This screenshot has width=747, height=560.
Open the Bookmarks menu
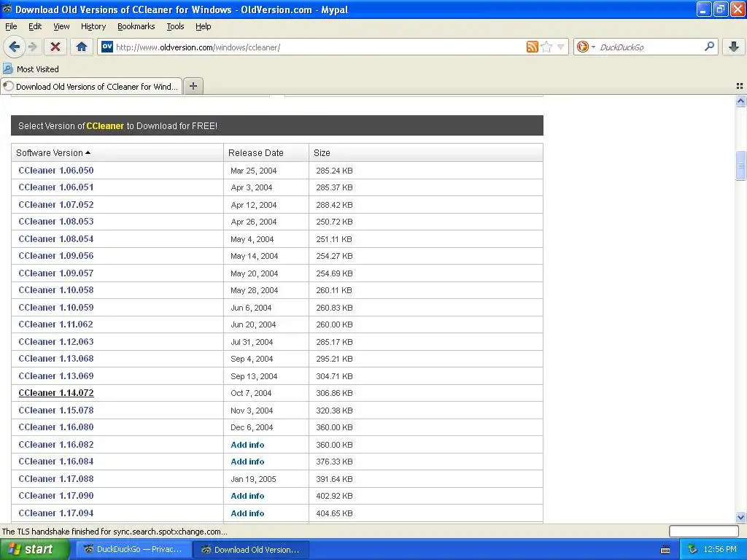click(x=136, y=26)
